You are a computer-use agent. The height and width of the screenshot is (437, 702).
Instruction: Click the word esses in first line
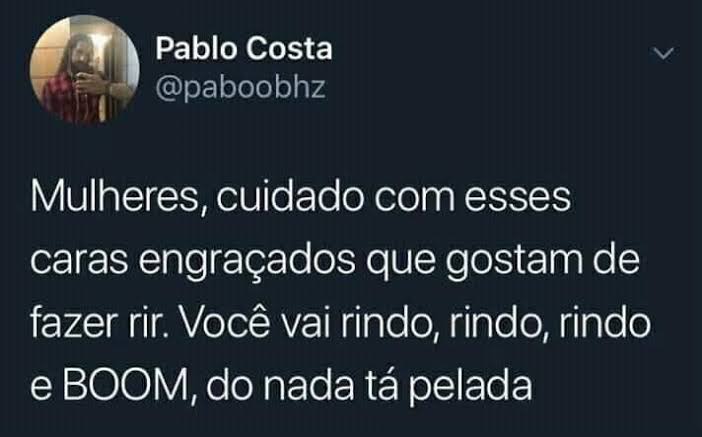[518, 198]
